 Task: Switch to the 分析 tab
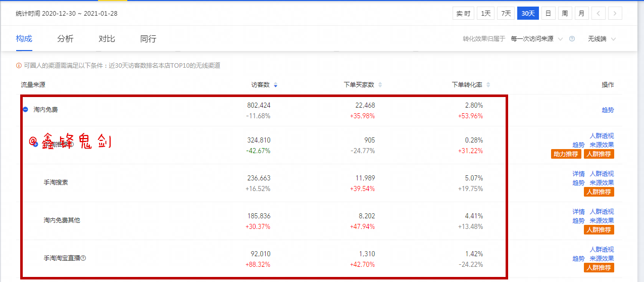pos(65,39)
